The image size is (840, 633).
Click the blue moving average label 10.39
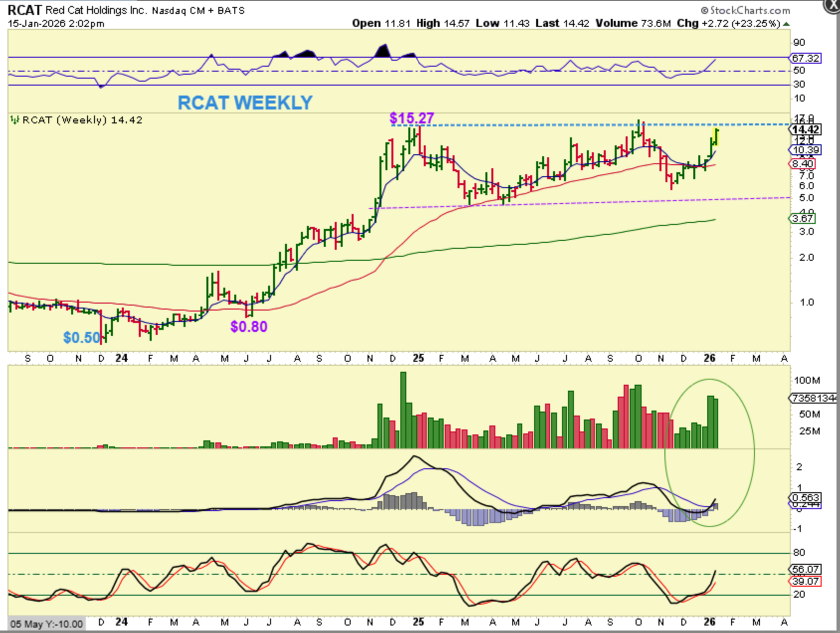805,150
